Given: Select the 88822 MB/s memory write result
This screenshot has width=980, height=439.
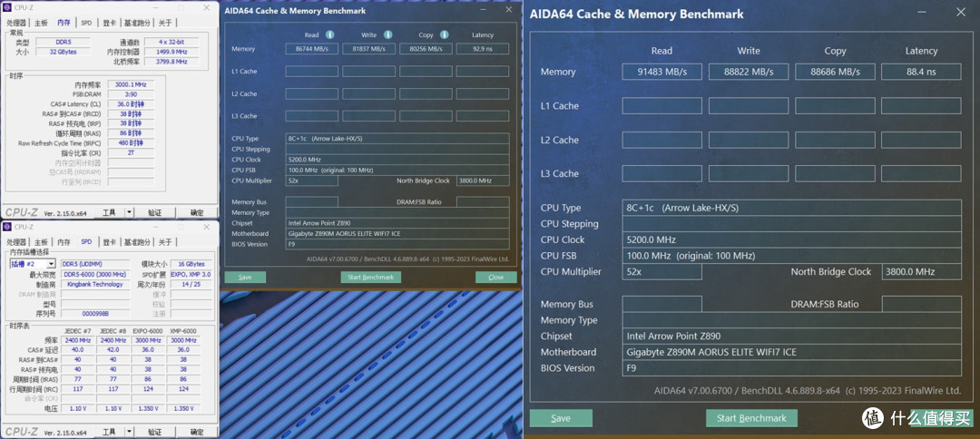Looking at the screenshot, I should tap(748, 72).
